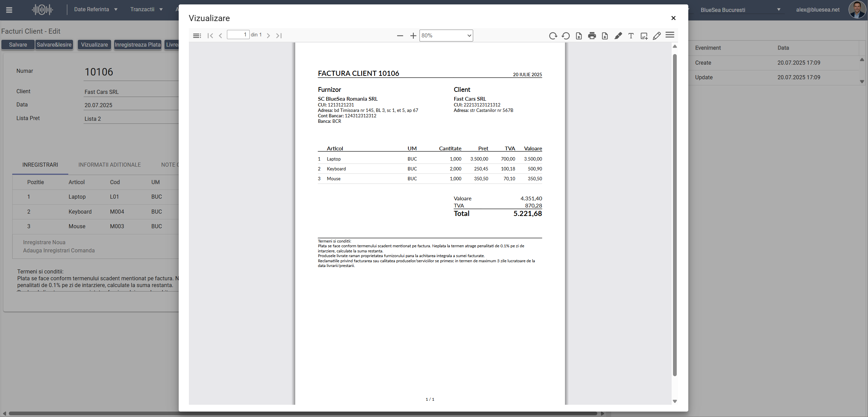
Task: Select the add image tool
Action: (x=644, y=36)
